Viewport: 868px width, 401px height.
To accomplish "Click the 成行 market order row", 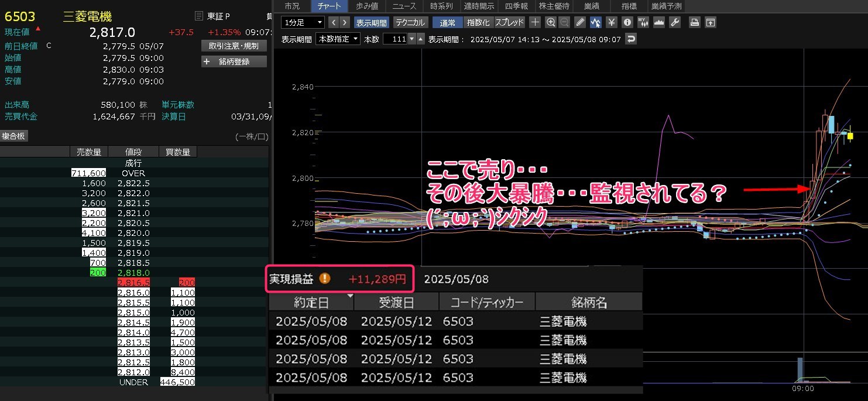I will click(x=133, y=163).
